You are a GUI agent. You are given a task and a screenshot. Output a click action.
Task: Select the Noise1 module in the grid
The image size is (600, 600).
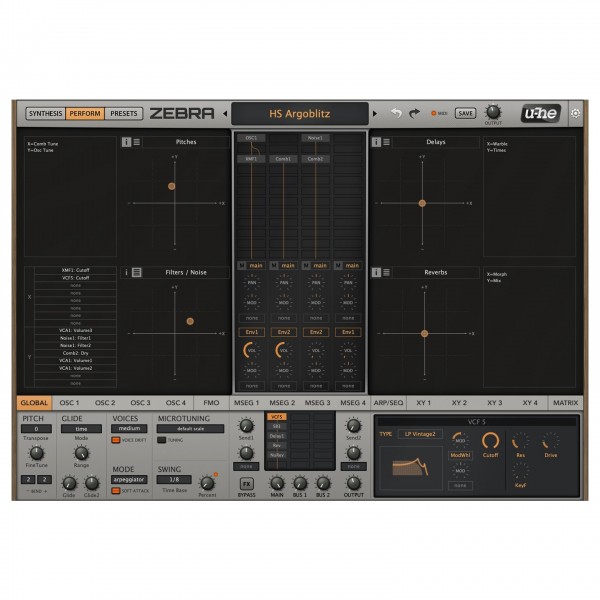click(316, 138)
